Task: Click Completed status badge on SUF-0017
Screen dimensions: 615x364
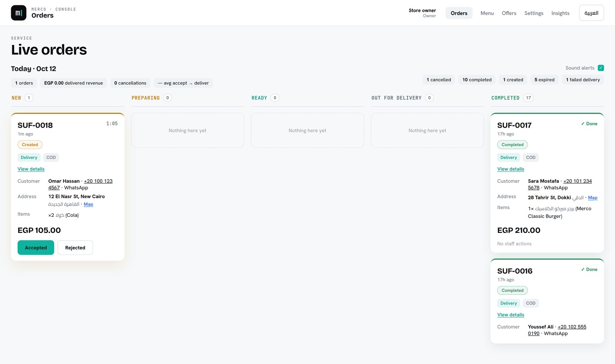Action: (x=512, y=145)
